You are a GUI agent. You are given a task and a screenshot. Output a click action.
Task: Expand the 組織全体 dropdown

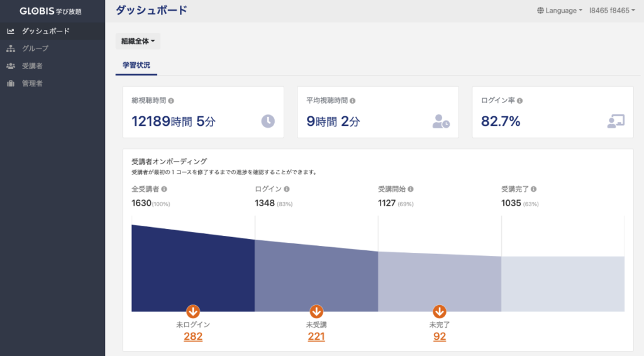[x=138, y=42]
